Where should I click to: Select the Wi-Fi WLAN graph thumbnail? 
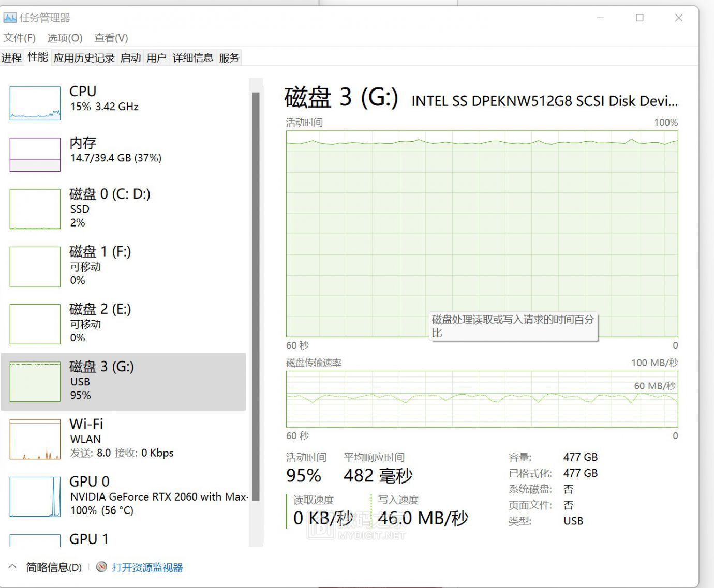pyautogui.click(x=35, y=439)
